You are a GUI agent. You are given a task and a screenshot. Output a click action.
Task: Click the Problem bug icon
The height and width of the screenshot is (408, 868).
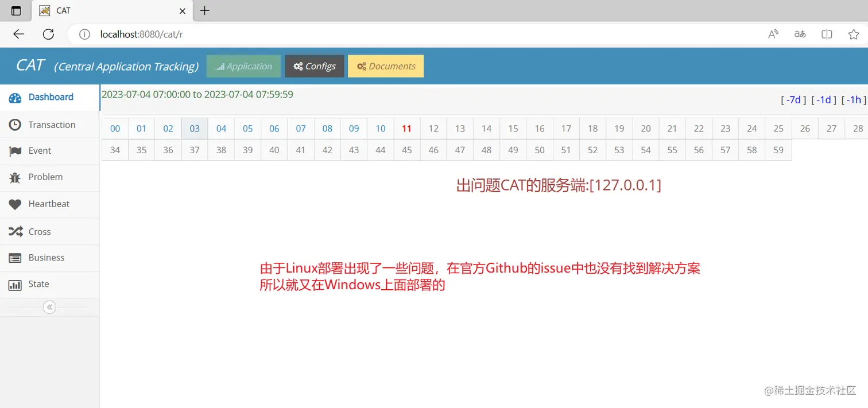15,177
